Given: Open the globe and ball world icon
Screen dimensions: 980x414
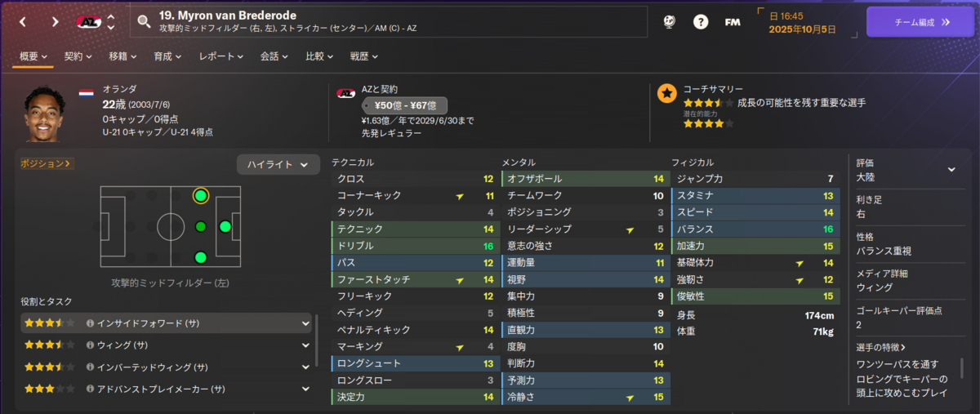Looking at the screenshot, I should [668, 22].
